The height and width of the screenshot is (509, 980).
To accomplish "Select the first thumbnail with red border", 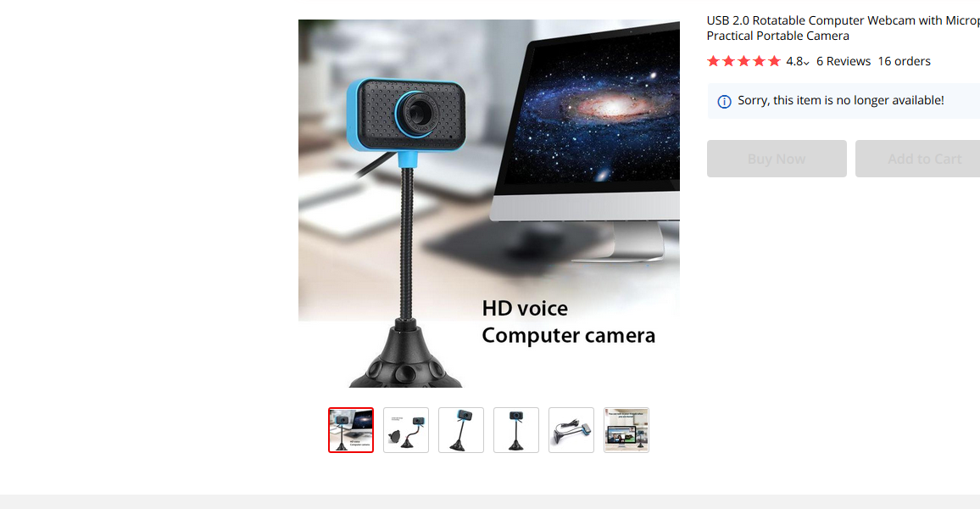I will [x=351, y=430].
